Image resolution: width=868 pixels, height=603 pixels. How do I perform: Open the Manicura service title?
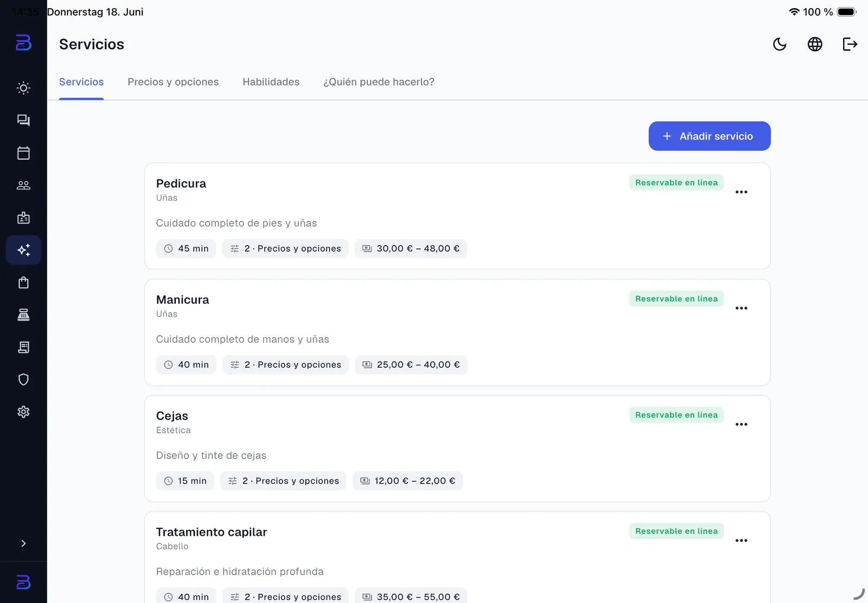pos(182,299)
